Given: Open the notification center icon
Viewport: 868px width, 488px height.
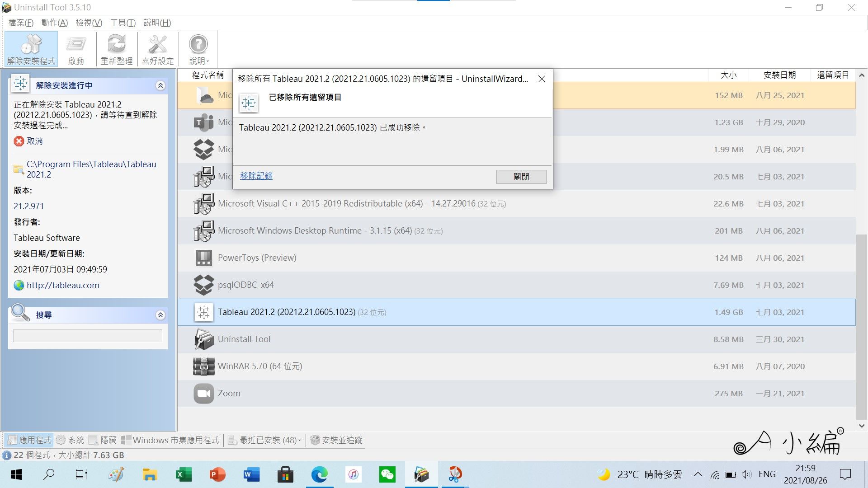Looking at the screenshot, I should pyautogui.click(x=845, y=474).
